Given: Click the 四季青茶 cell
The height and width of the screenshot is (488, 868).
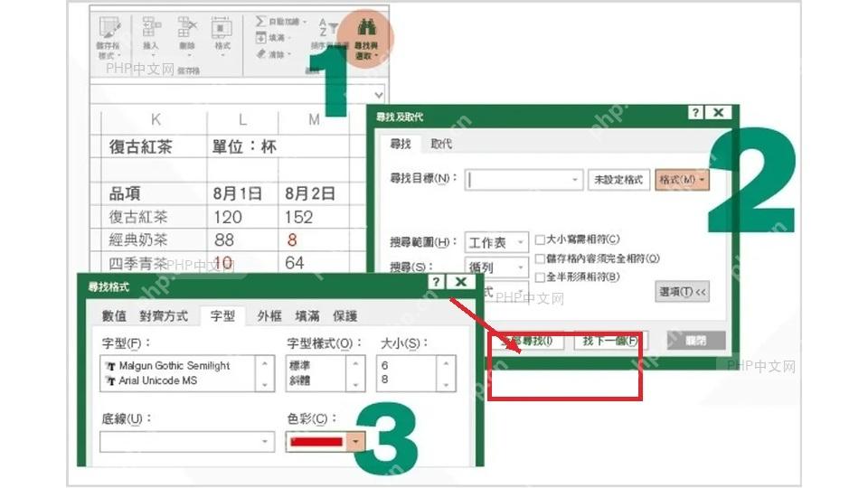Looking at the screenshot, I should pyautogui.click(x=155, y=263).
